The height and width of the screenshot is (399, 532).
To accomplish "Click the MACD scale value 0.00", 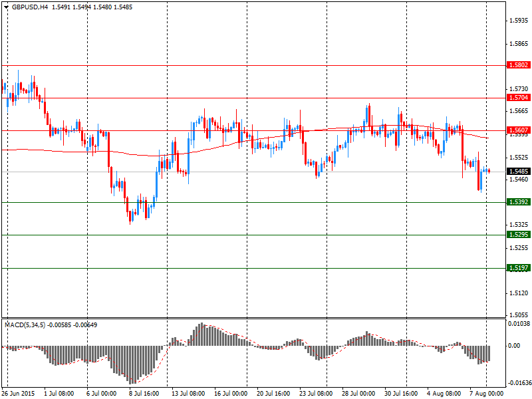I will coord(514,346).
